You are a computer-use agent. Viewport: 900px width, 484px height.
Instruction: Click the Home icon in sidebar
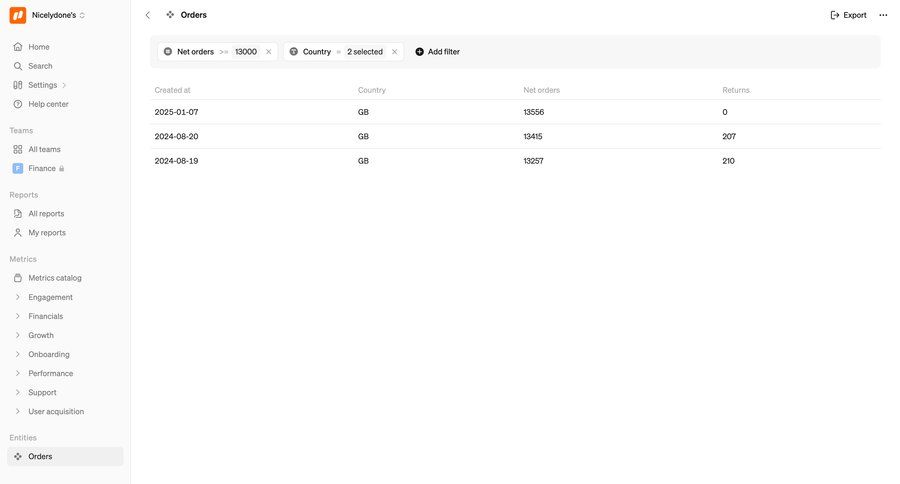point(18,47)
